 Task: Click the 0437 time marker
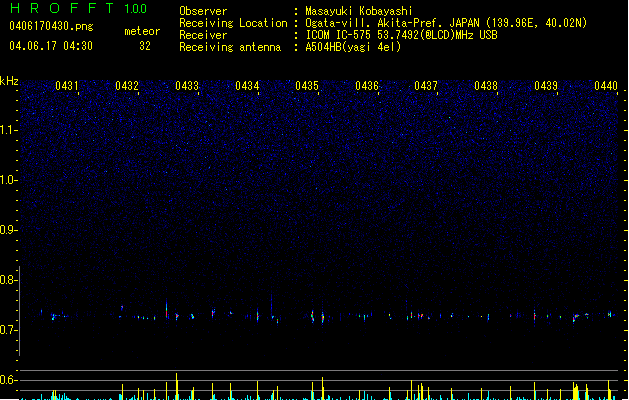point(426,86)
